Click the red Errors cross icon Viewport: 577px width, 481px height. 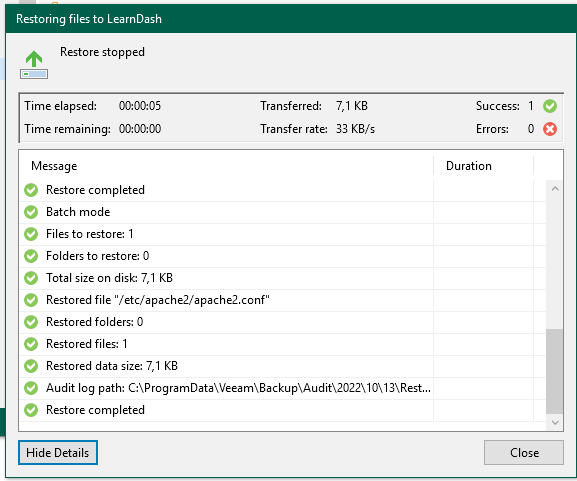tap(550, 129)
